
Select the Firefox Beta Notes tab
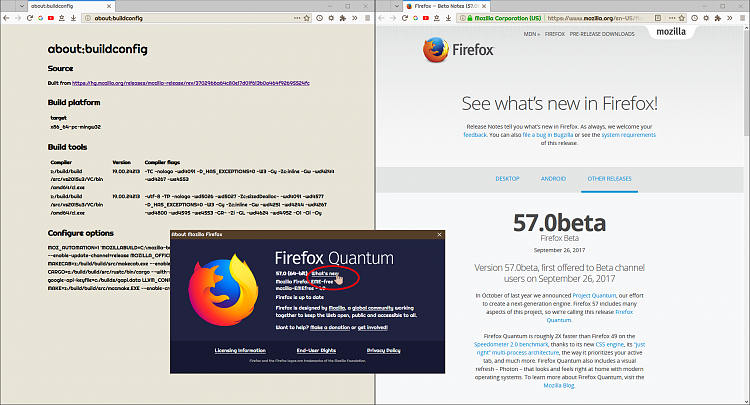[446, 6]
